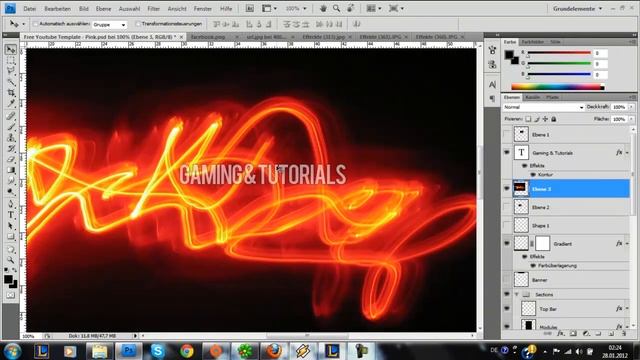The height and width of the screenshot is (360, 640).
Task: Collapse effects on Gaming & Tutorials layer
Action: 627,153
